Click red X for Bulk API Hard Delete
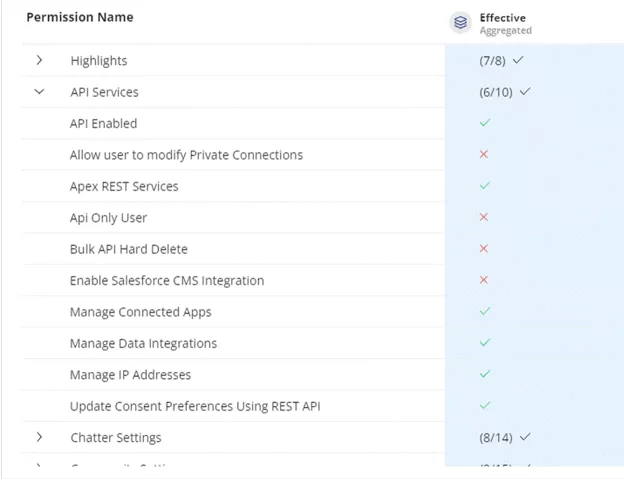This screenshot has width=624, height=480. [484, 248]
